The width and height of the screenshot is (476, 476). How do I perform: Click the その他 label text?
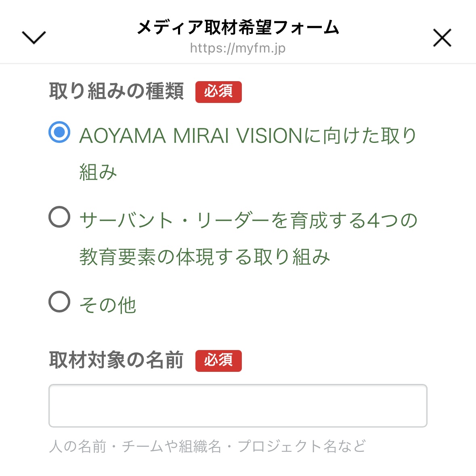tap(108, 305)
